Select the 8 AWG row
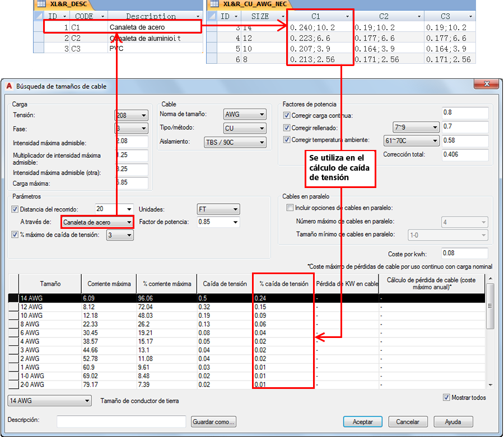The width and height of the screenshot is (504, 437). [x=246, y=325]
